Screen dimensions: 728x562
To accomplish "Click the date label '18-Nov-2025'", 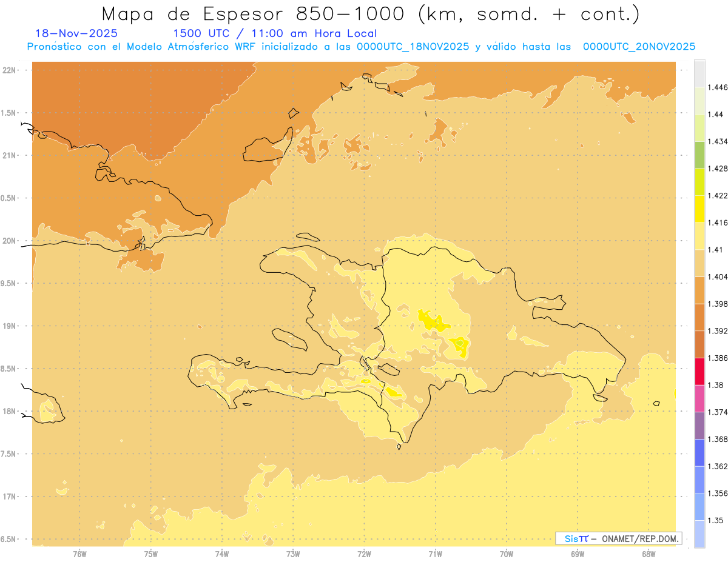I will click(x=76, y=34).
